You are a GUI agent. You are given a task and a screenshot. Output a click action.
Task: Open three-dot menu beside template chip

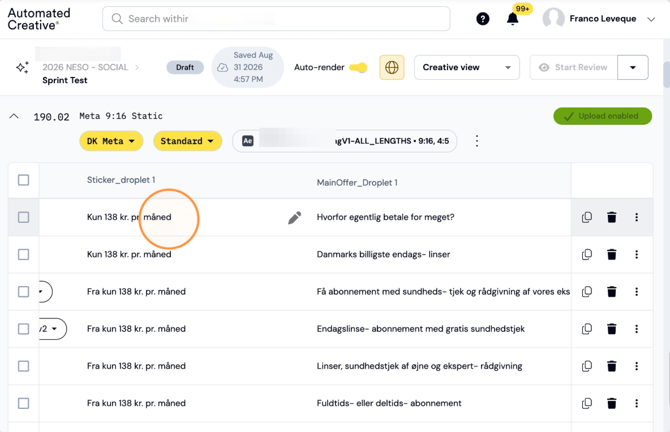point(477,141)
